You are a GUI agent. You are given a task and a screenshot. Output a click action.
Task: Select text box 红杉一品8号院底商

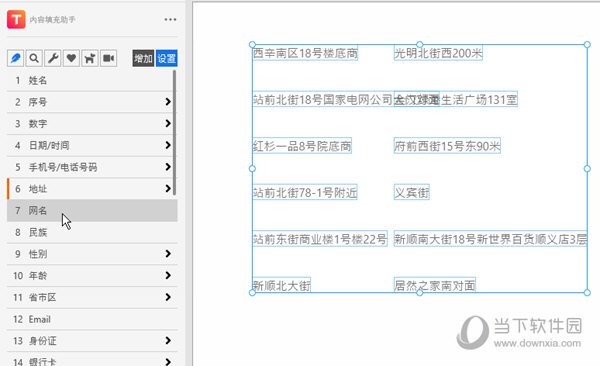(302, 146)
